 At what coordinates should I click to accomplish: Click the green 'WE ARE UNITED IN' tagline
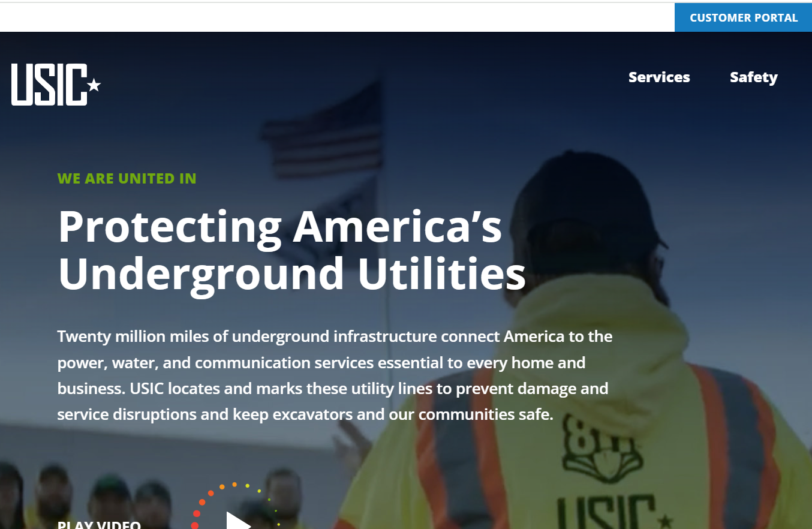[x=127, y=178]
